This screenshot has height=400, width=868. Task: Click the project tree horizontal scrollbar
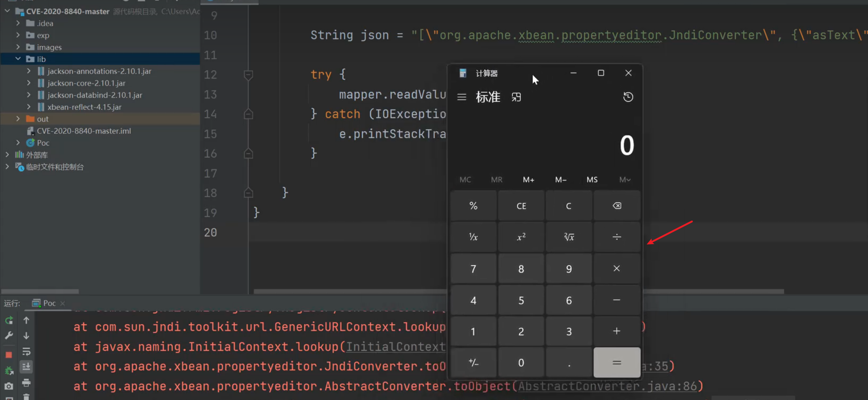coord(40,291)
